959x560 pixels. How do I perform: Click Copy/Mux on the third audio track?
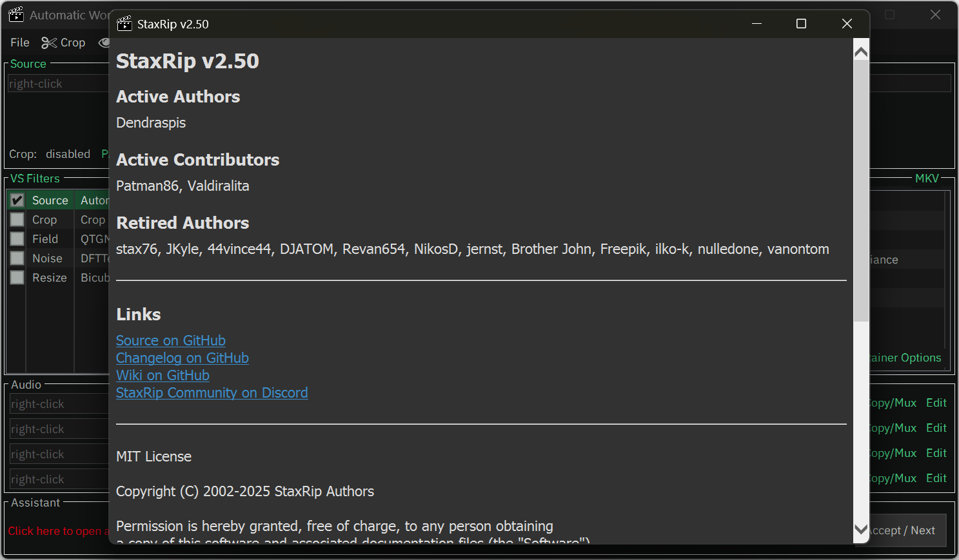(x=893, y=453)
